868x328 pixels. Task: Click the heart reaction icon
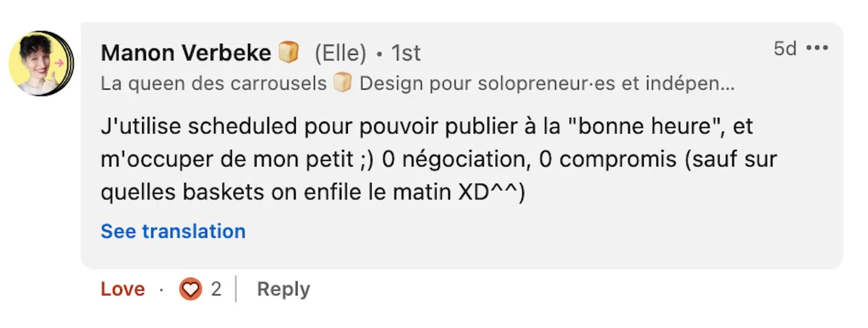190,290
